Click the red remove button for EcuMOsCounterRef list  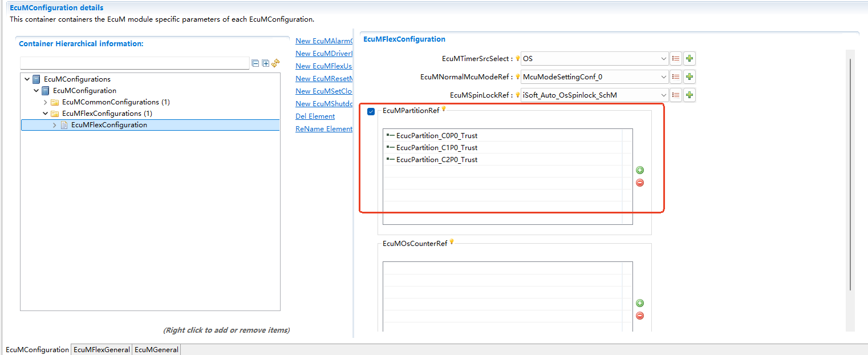point(640,316)
